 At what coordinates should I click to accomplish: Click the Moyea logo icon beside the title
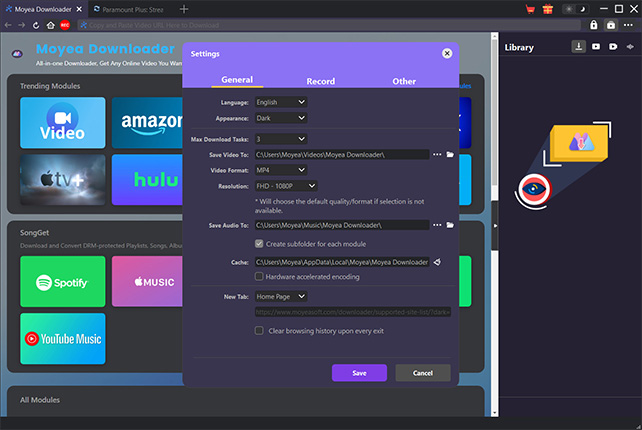17,54
